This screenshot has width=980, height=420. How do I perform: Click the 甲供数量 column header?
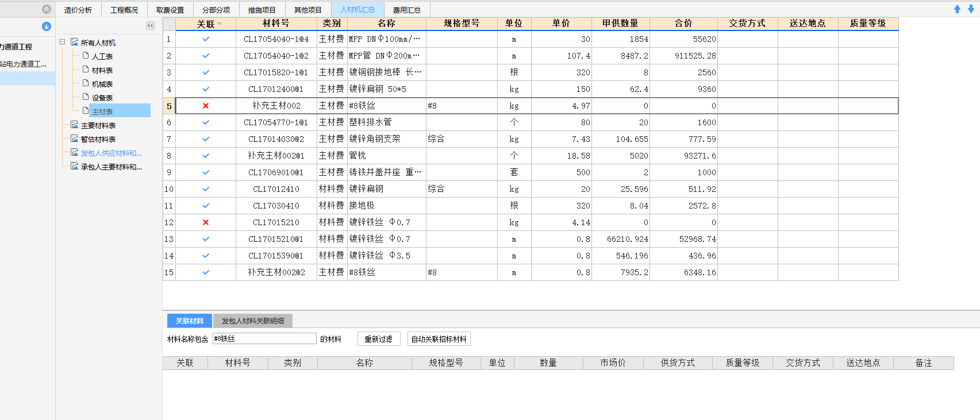621,24
